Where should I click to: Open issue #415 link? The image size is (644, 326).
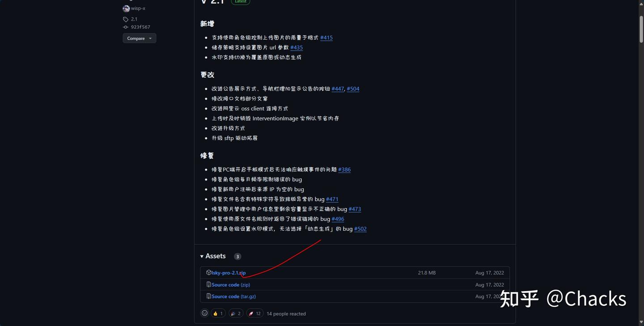(x=326, y=38)
